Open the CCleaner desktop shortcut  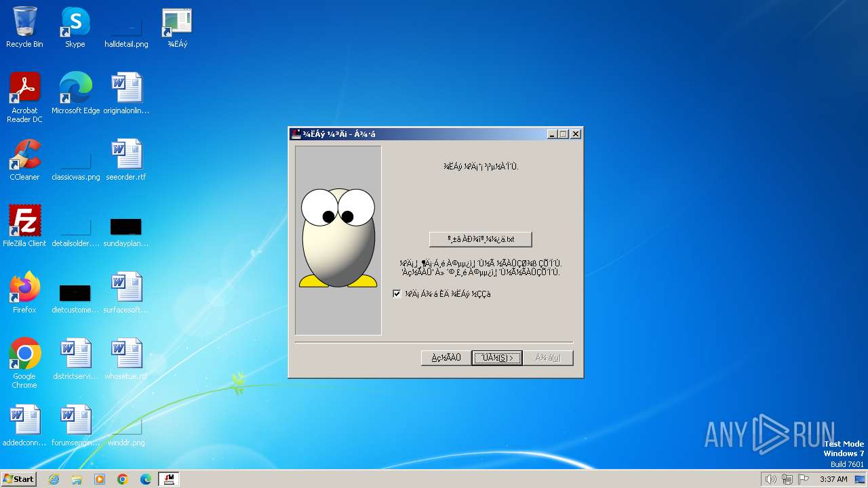[24, 160]
